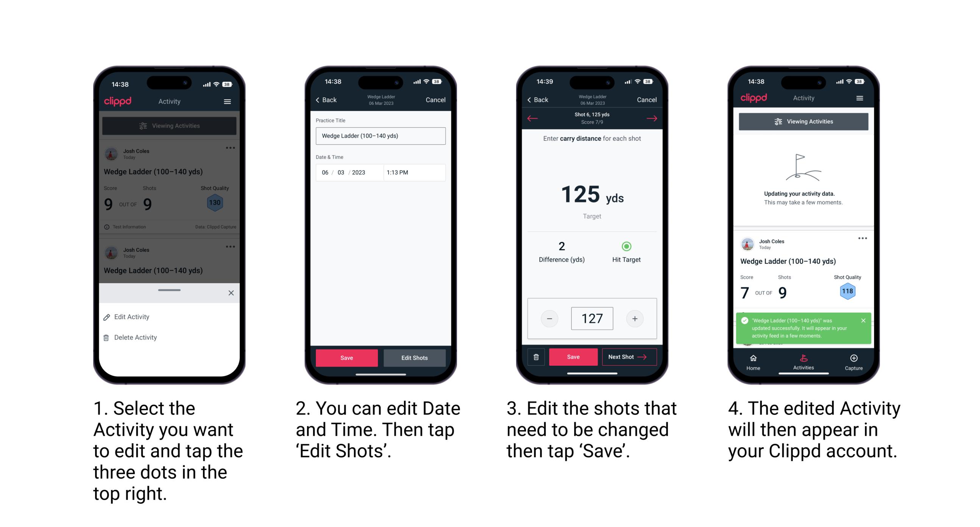Tap the Save button on shot screen
The height and width of the screenshot is (527, 980).
coord(573,356)
